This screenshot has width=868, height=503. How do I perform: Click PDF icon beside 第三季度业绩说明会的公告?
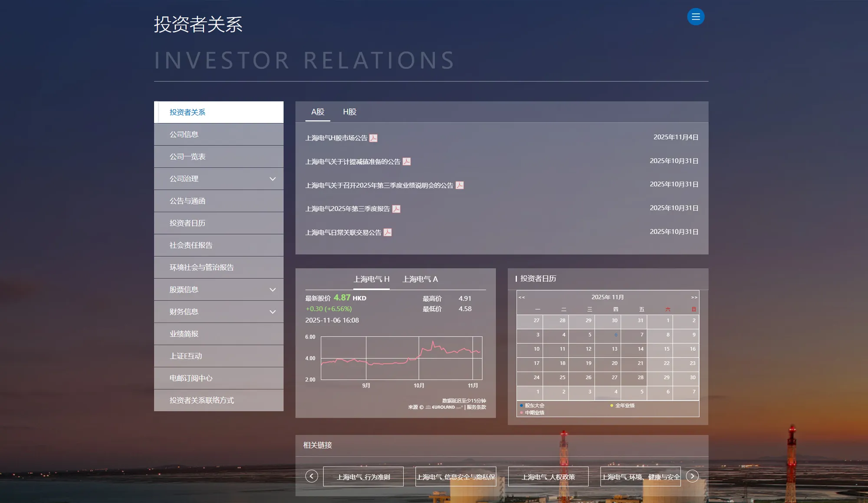point(460,185)
